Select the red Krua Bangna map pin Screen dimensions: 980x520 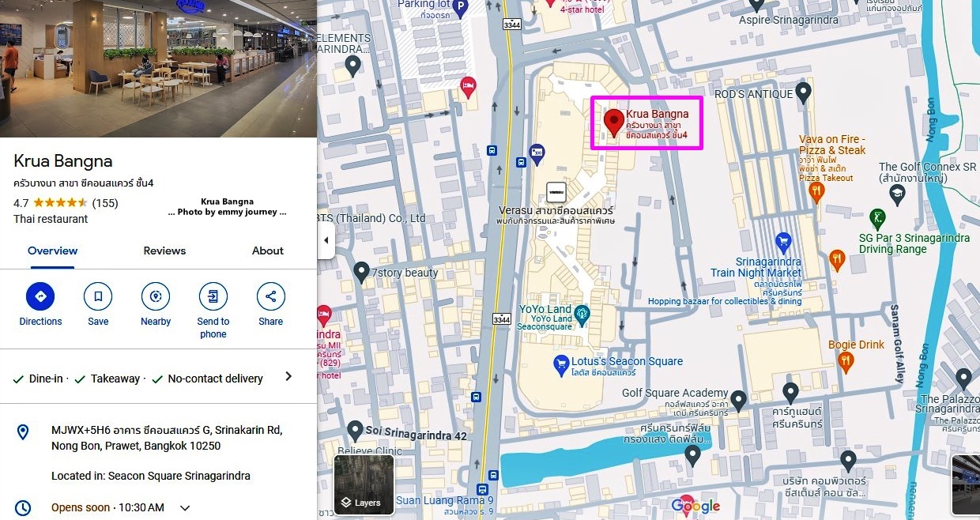pos(613,125)
